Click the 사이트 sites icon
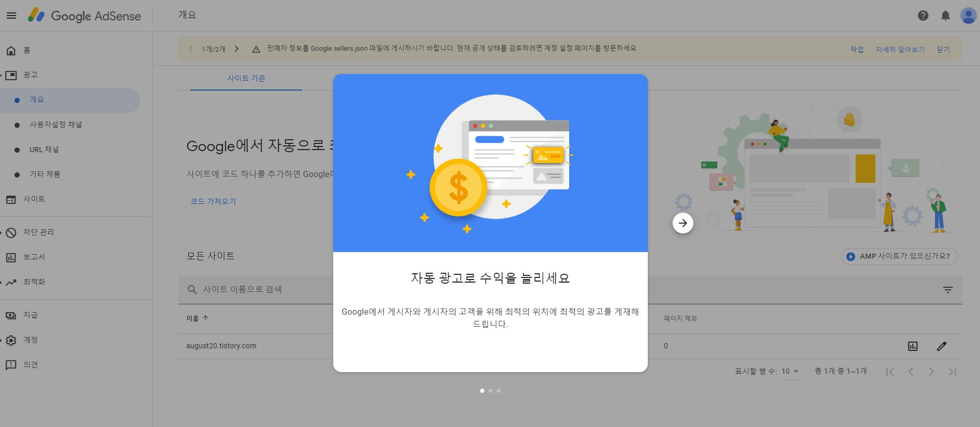This screenshot has width=980, height=427. (x=11, y=199)
